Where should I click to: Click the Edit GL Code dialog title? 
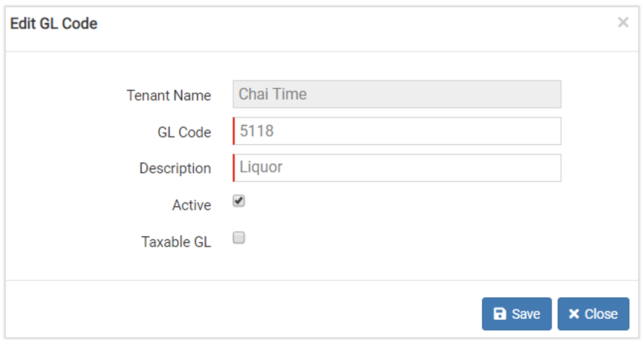click(54, 23)
